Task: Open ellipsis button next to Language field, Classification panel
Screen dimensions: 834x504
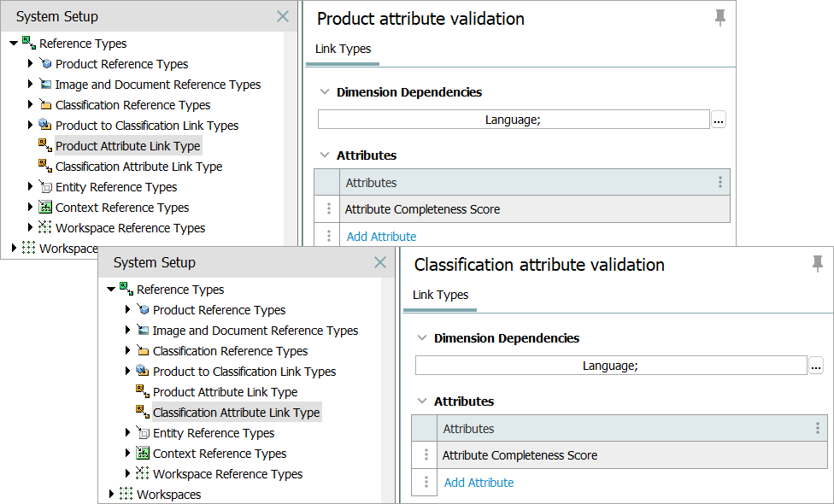Action: tap(816, 366)
